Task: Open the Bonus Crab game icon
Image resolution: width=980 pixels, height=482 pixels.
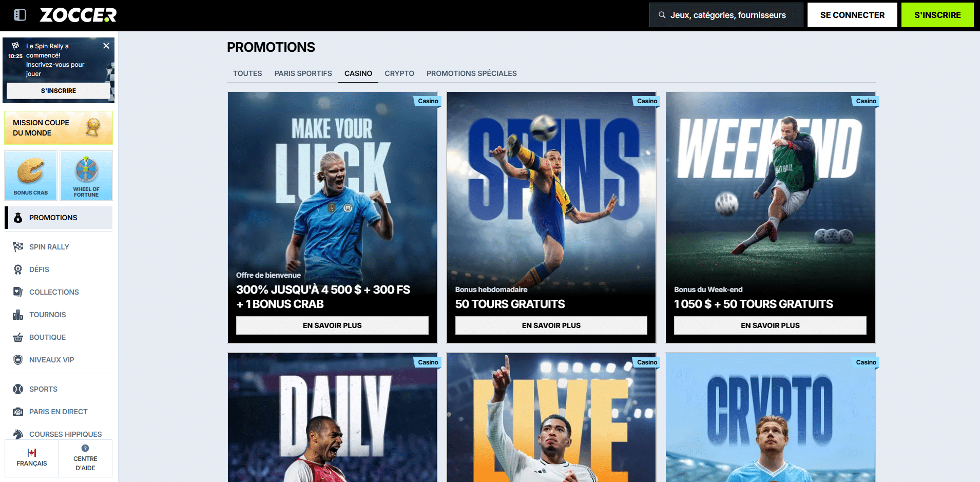Action: point(31,175)
